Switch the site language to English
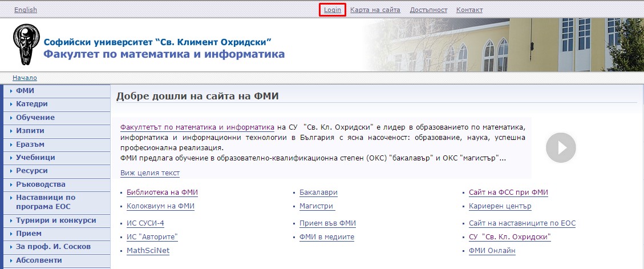The image size is (644, 269). coord(26,10)
